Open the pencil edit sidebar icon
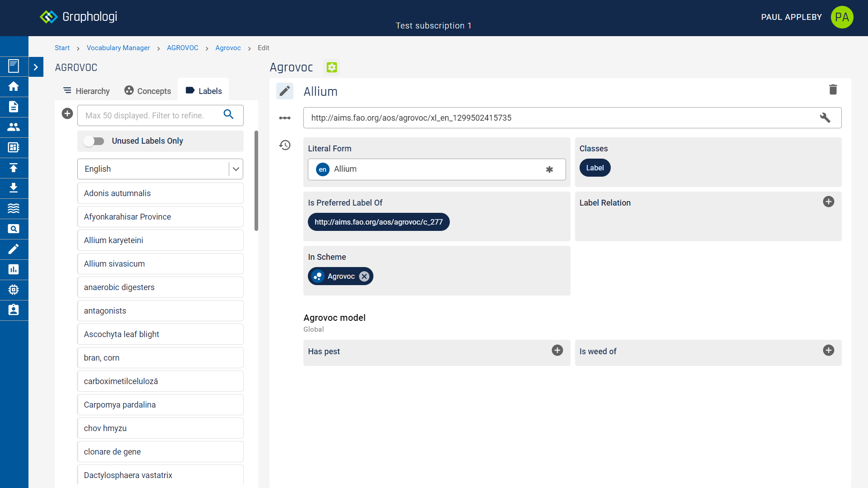 pyautogui.click(x=14, y=249)
